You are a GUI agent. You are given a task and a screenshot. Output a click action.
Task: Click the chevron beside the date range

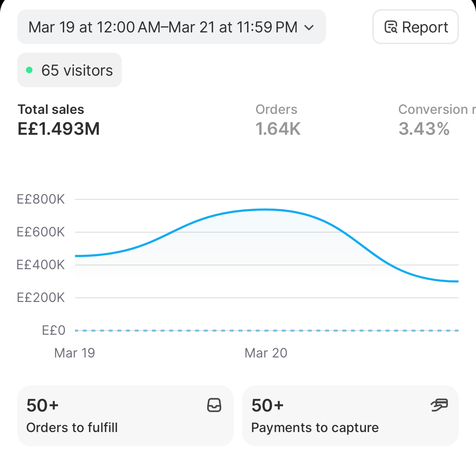pos(309,27)
